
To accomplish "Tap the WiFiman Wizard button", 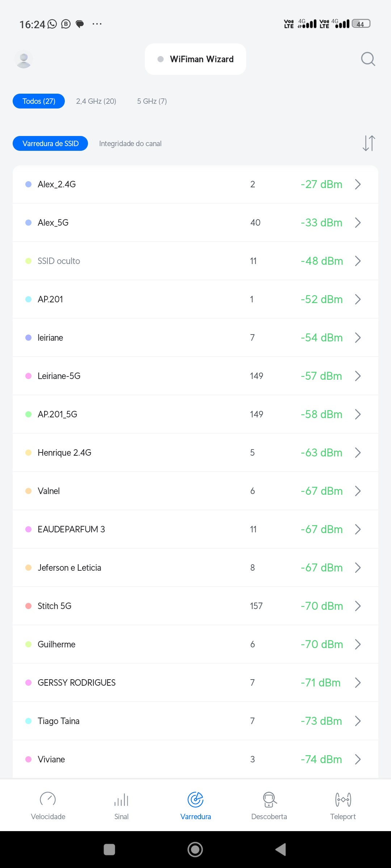I will tap(195, 59).
